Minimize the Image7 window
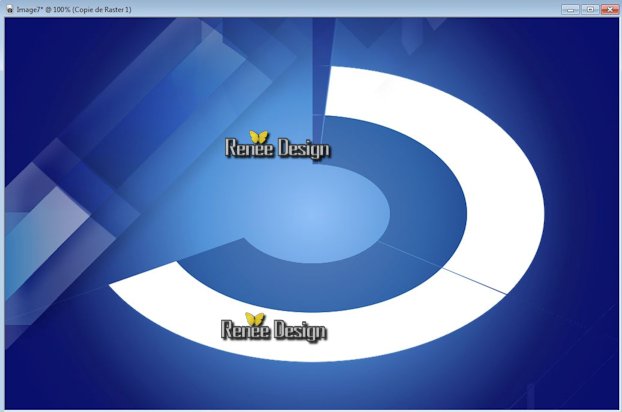622x412 pixels. (570, 10)
